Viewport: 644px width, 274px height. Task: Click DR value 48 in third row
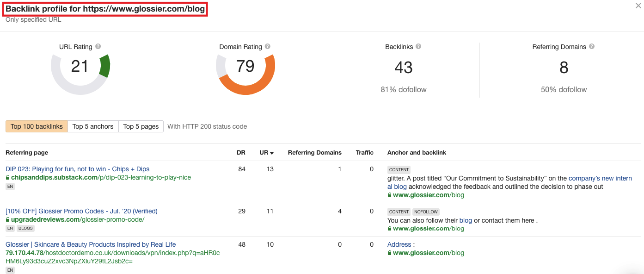click(242, 244)
